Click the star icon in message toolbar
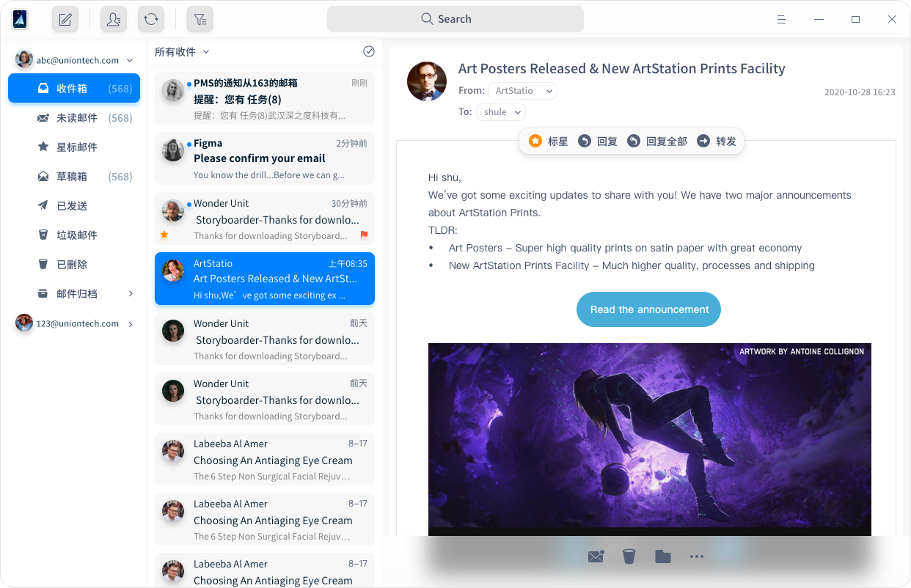Image resolution: width=911 pixels, height=588 pixels. pos(535,141)
